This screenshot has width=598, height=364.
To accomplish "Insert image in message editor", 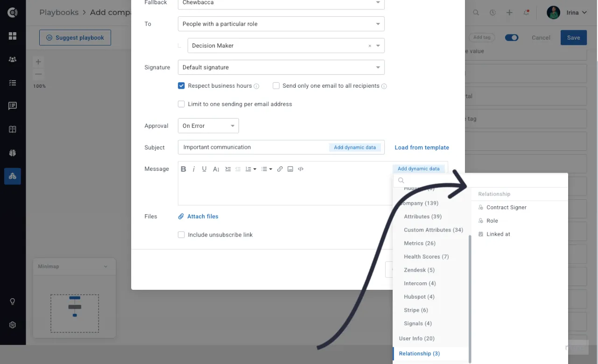I will click(290, 169).
